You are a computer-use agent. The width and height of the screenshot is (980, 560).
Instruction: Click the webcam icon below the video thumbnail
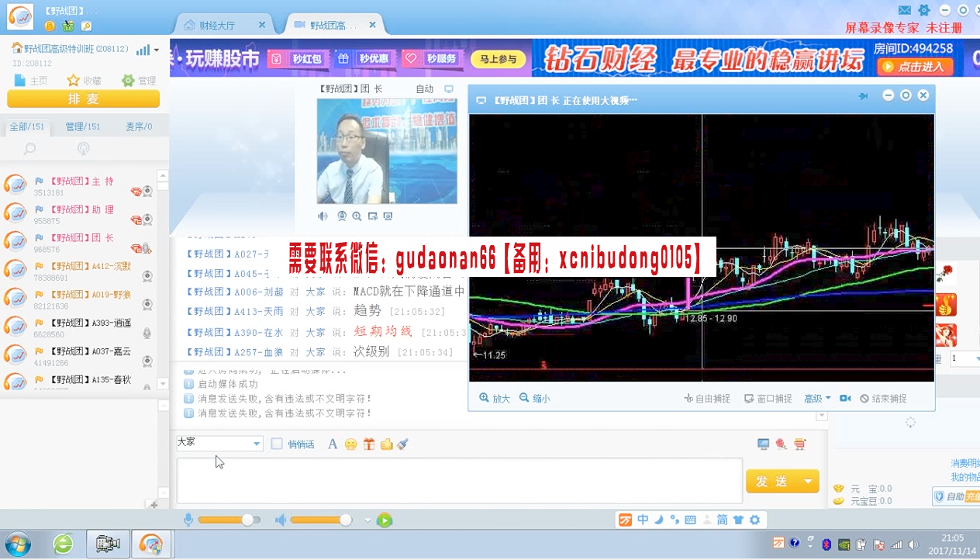[x=341, y=216]
